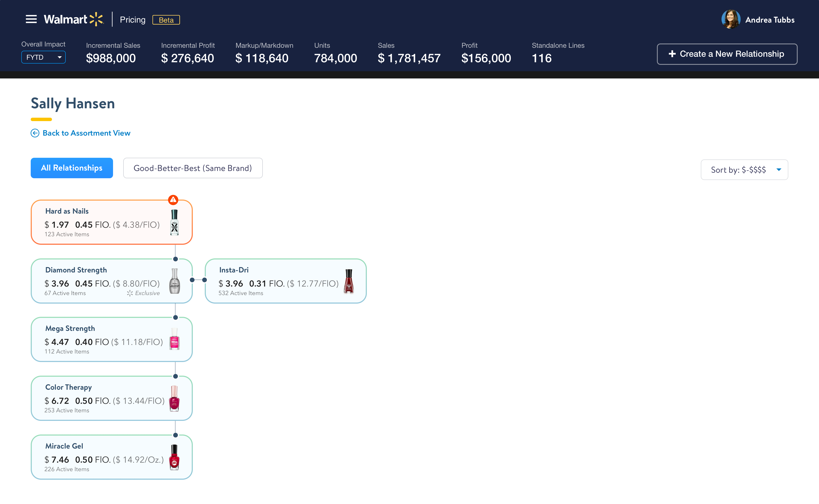The width and height of the screenshot is (819, 504).
Task: Click the Sally Hansen page heading
Action: [x=73, y=103]
